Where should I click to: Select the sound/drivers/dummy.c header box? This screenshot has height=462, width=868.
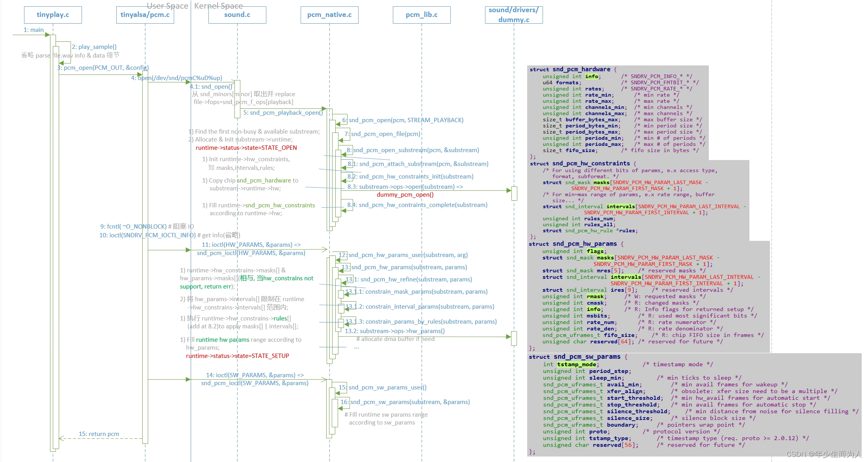(514, 15)
